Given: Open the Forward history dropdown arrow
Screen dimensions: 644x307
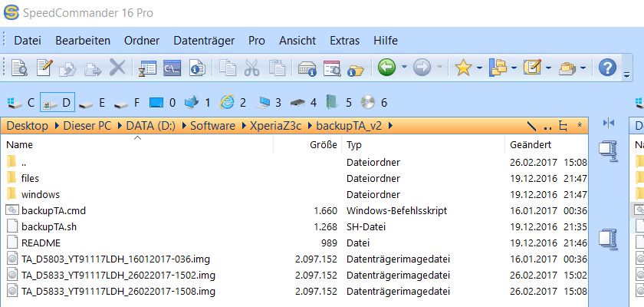Looking at the screenshot, I should coord(439,68).
